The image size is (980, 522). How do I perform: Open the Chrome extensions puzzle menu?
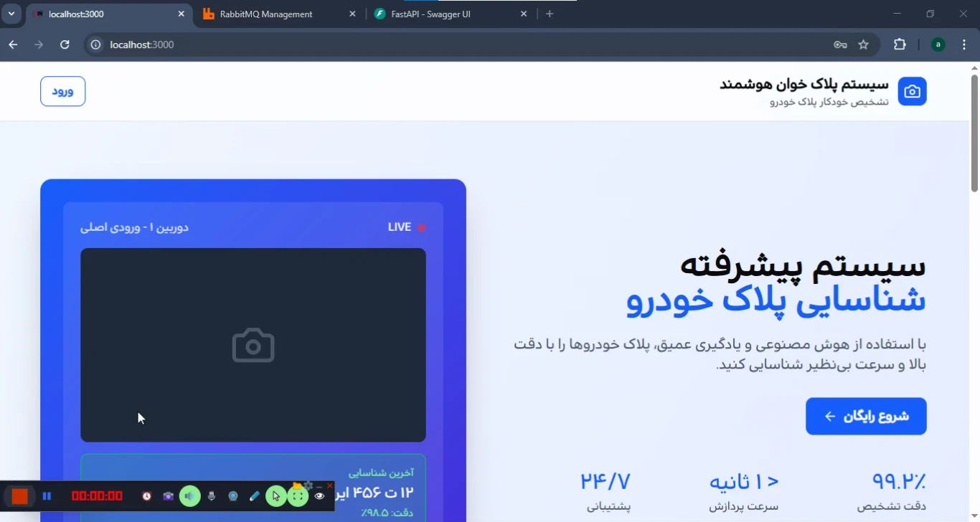click(x=900, y=44)
